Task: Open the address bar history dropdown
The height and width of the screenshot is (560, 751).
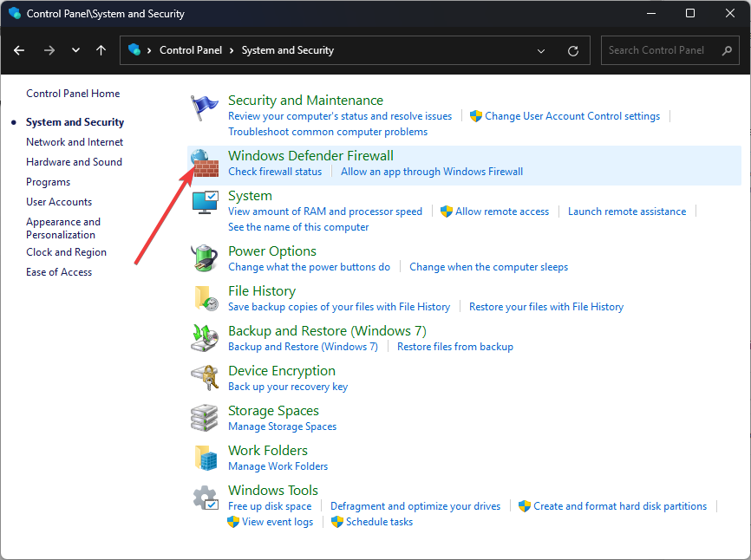Action: (541, 50)
